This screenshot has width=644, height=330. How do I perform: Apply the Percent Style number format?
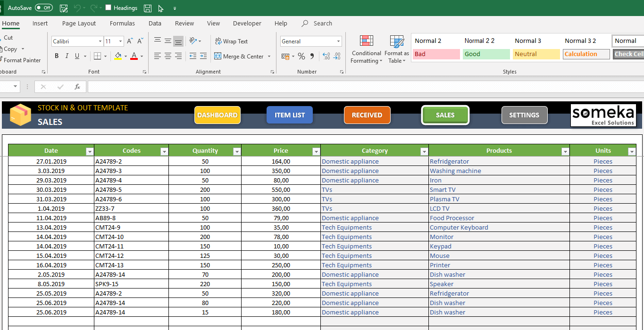tap(301, 56)
